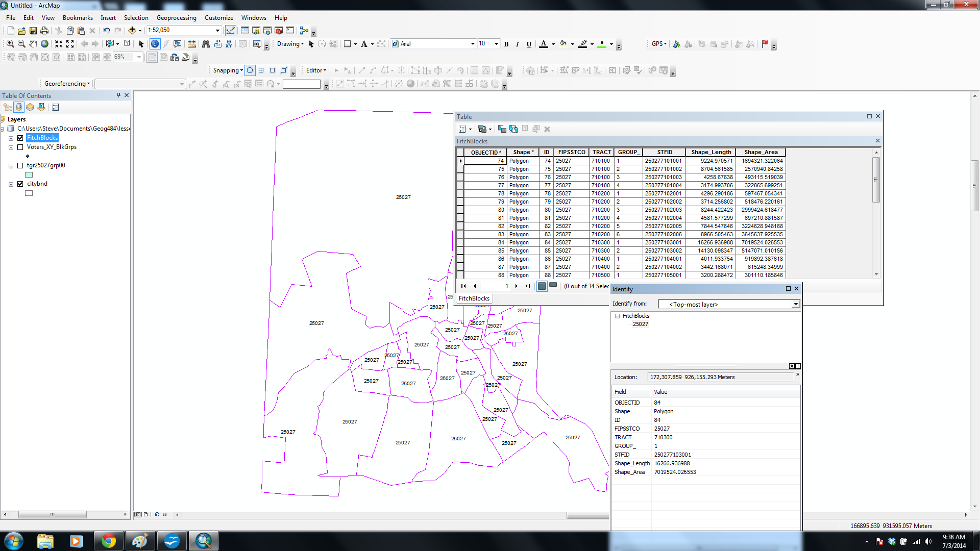980x551 pixels.
Task: Open the Editor Toolbar icon
Action: pyautogui.click(x=231, y=31)
